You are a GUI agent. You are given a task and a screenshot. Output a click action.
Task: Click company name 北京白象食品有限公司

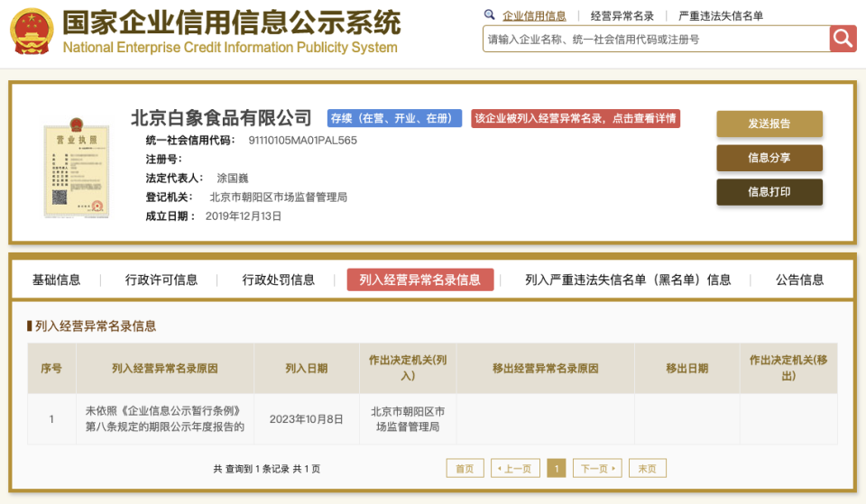tap(222, 117)
